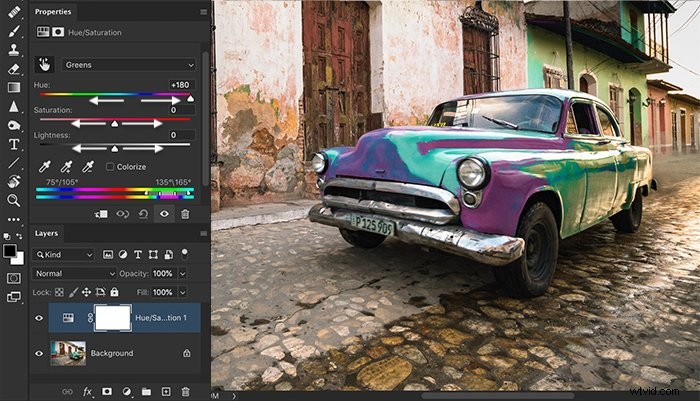Link layers button at Layers bottom

point(67,392)
